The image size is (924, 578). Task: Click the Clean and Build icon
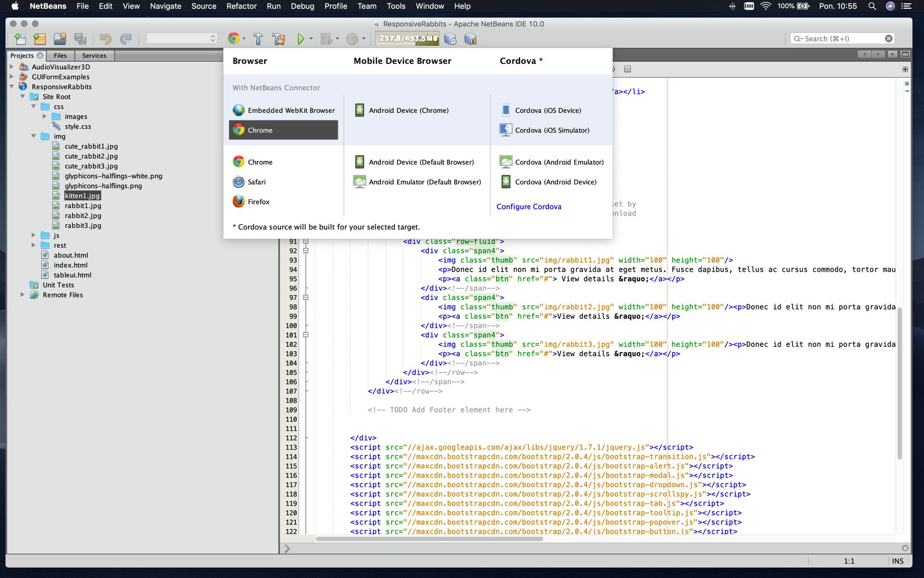point(278,39)
